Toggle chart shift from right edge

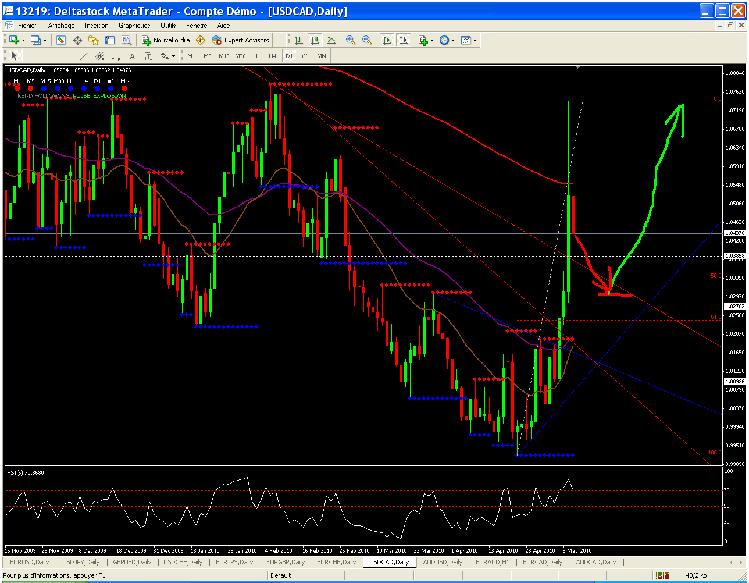click(x=404, y=40)
